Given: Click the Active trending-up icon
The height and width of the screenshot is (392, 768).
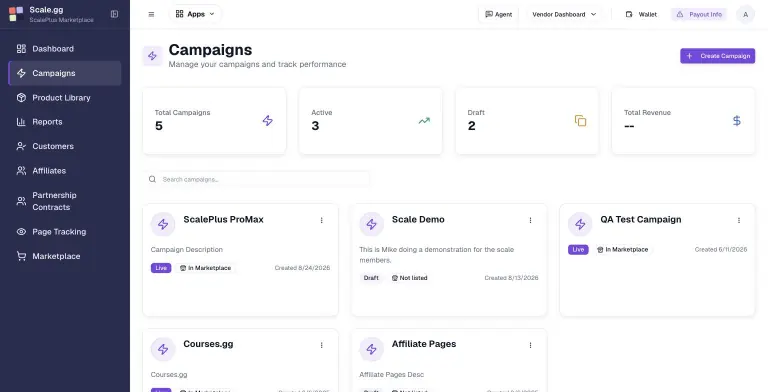Looking at the screenshot, I should point(424,121).
